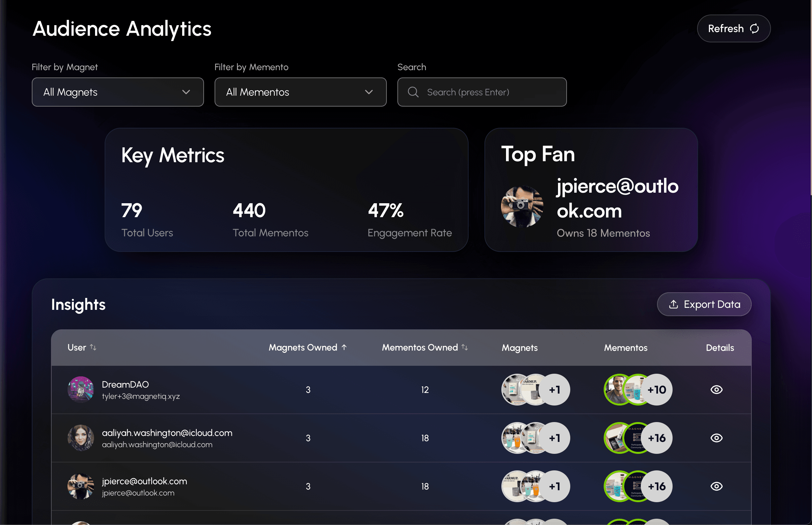Click +1 magnets badge in aaliyah.washington row
Screen dimensions: 812x525
554,438
